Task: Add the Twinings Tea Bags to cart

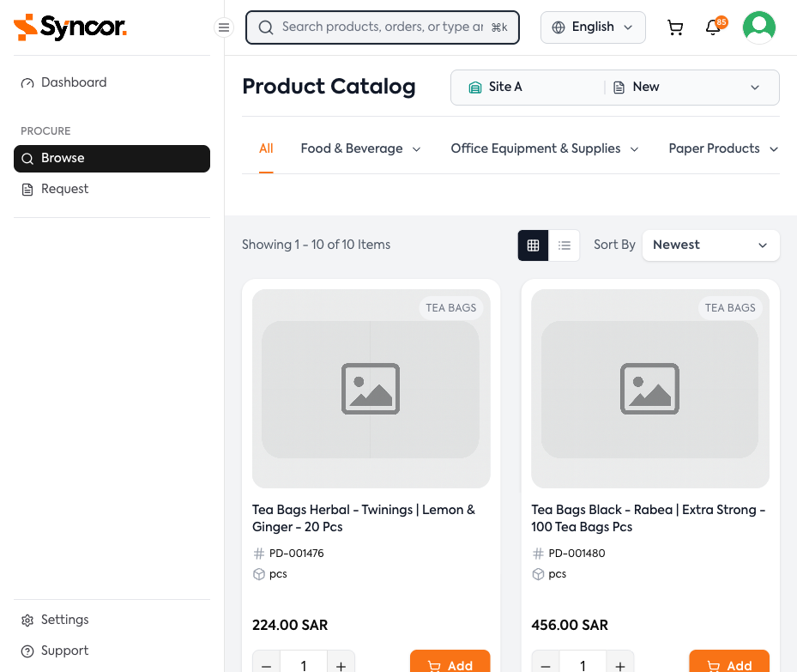Action: (450, 664)
